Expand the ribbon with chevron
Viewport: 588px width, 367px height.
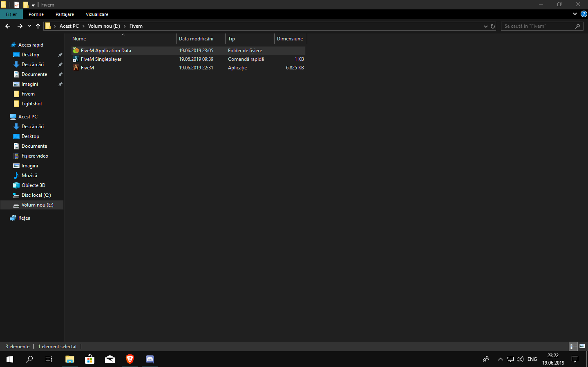click(575, 14)
